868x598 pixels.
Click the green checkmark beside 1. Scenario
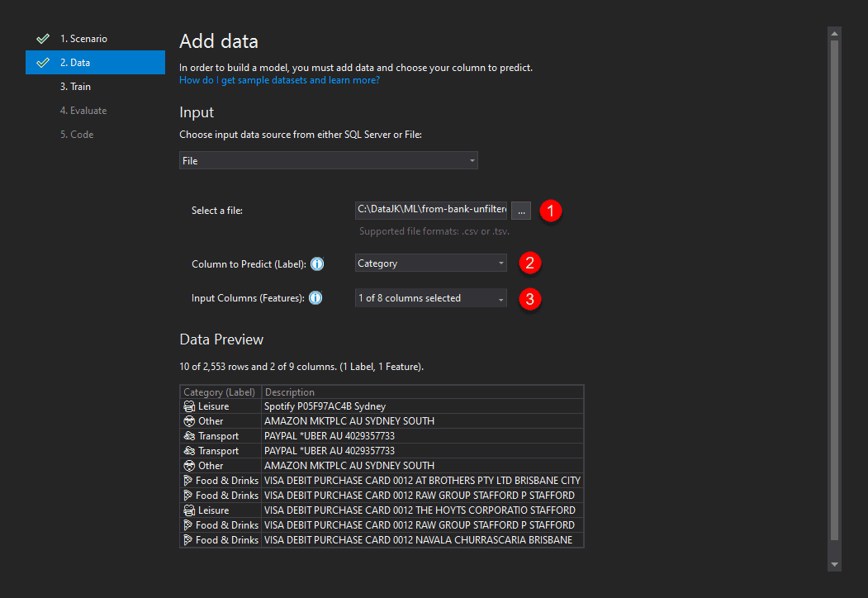tap(44, 38)
